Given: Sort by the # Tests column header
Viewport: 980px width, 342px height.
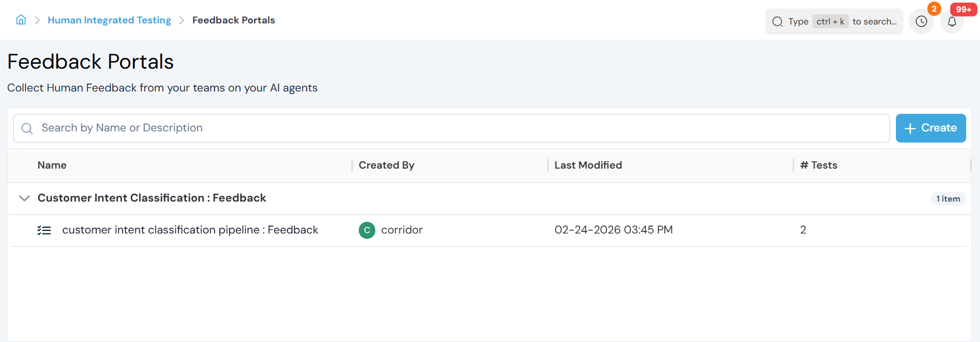Looking at the screenshot, I should tap(818, 165).
